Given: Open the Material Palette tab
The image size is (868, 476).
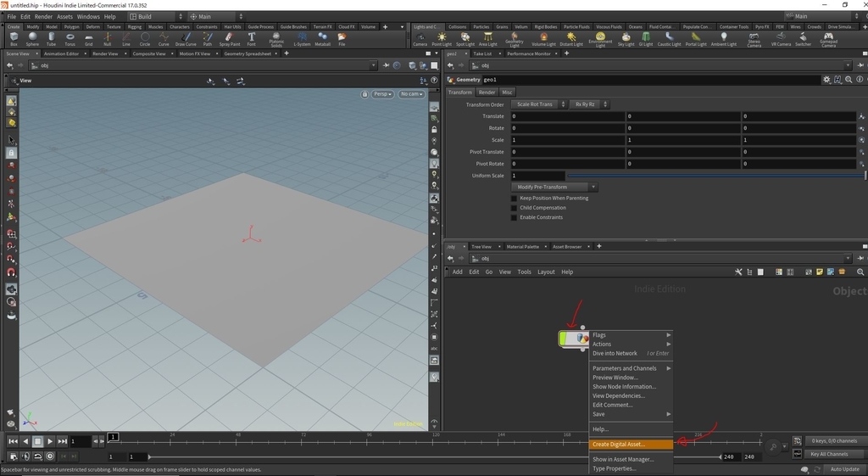Looking at the screenshot, I should pyautogui.click(x=522, y=247).
